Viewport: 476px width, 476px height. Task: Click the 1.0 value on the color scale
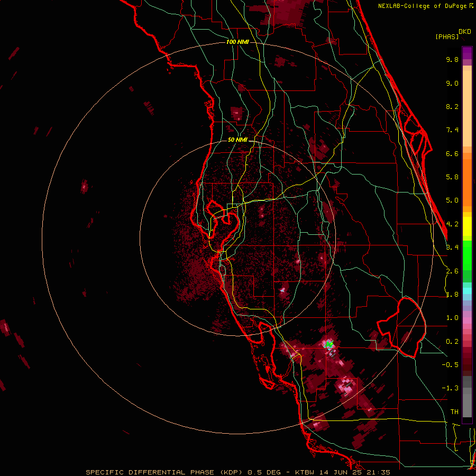click(x=452, y=318)
